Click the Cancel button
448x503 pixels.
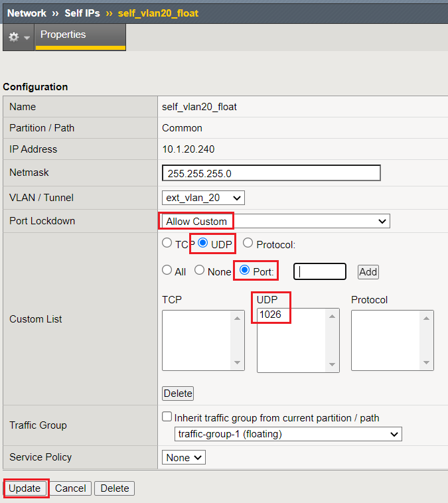click(x=70, y=488)
